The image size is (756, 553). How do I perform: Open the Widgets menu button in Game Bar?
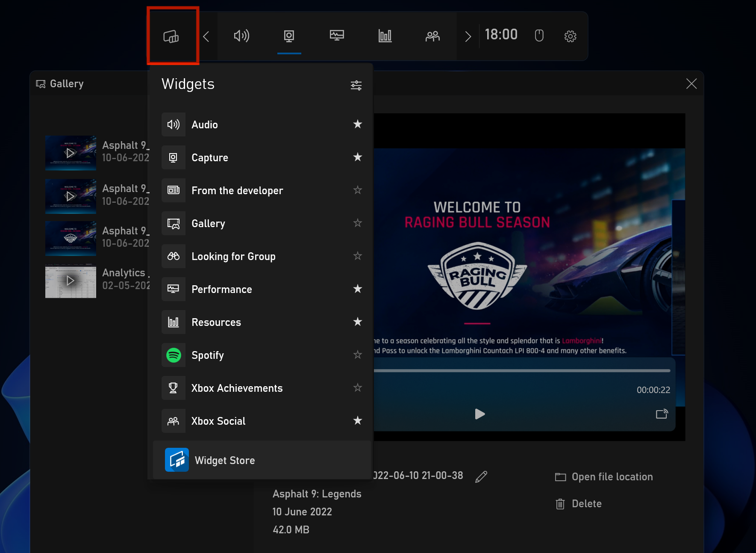171,36
